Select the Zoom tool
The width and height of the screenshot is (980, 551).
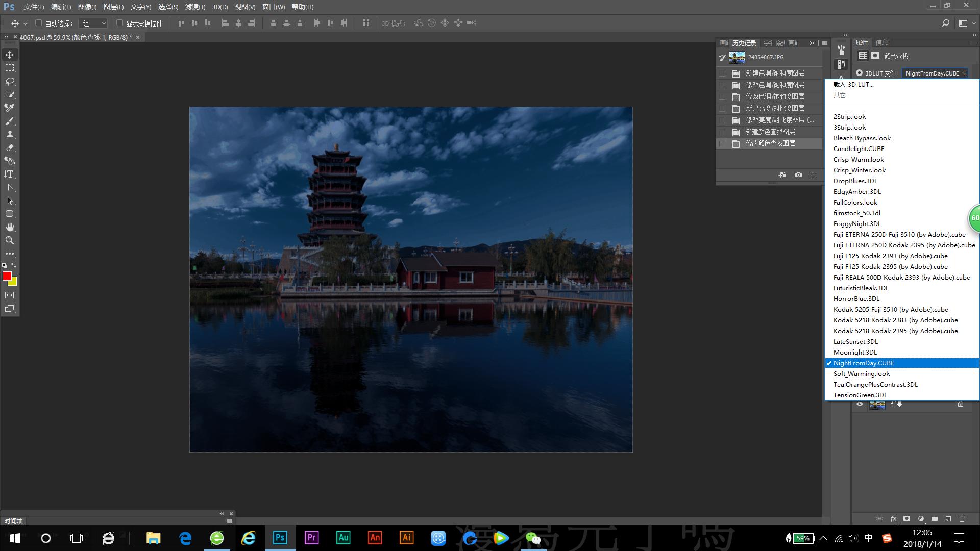click(x=10, y=240)
